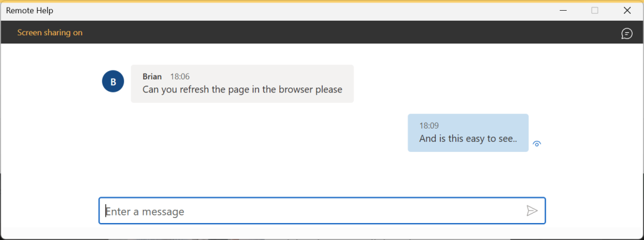The image size is (644, 240).
Task: Click the word please in Brian's message
Action: coord(329,89)
